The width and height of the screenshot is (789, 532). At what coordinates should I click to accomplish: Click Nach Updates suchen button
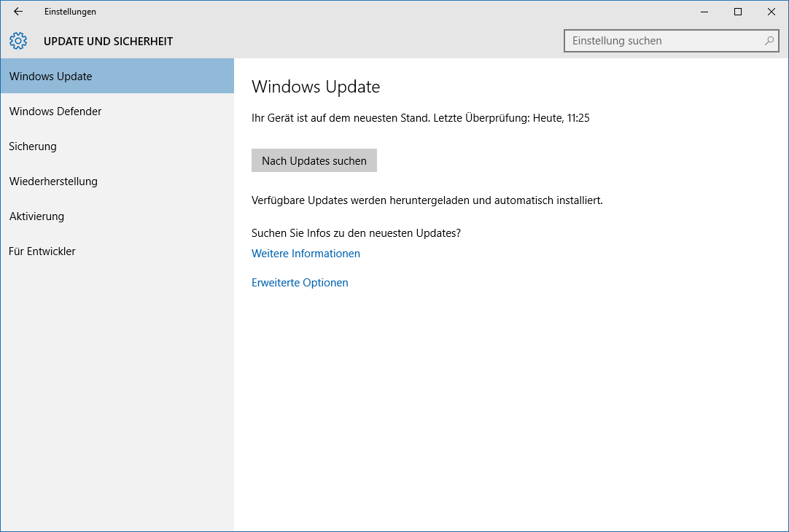click(314, 160)
